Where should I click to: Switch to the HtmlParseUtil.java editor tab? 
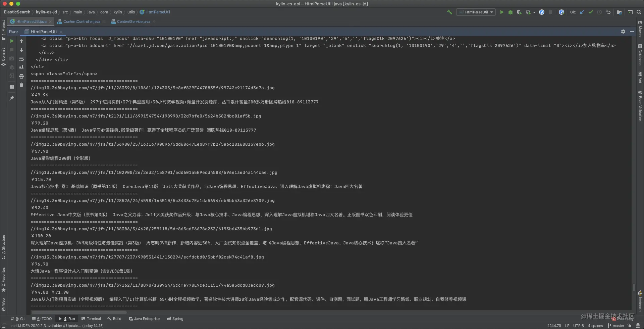tap(31, 21)
